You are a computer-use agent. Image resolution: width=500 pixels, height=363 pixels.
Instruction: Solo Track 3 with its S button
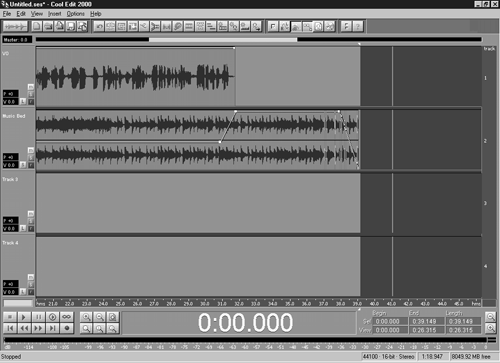(x=31, y=221)
